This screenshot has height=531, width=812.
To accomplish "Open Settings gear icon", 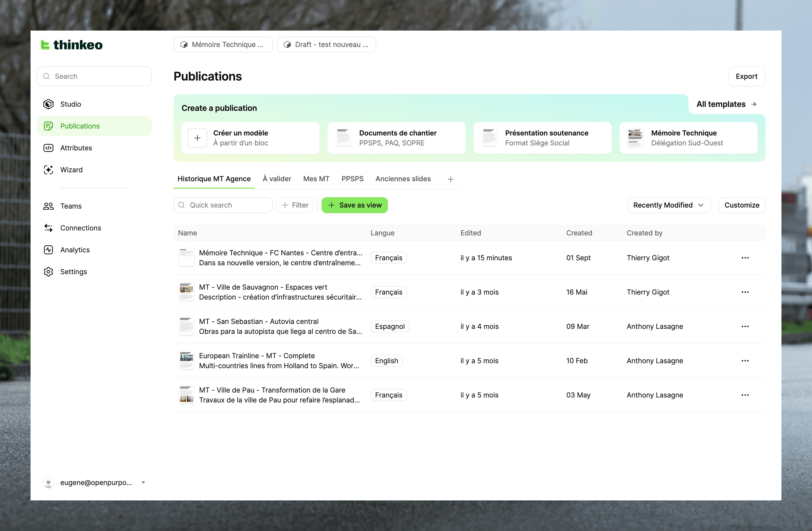I will click(x=48, y=271).
